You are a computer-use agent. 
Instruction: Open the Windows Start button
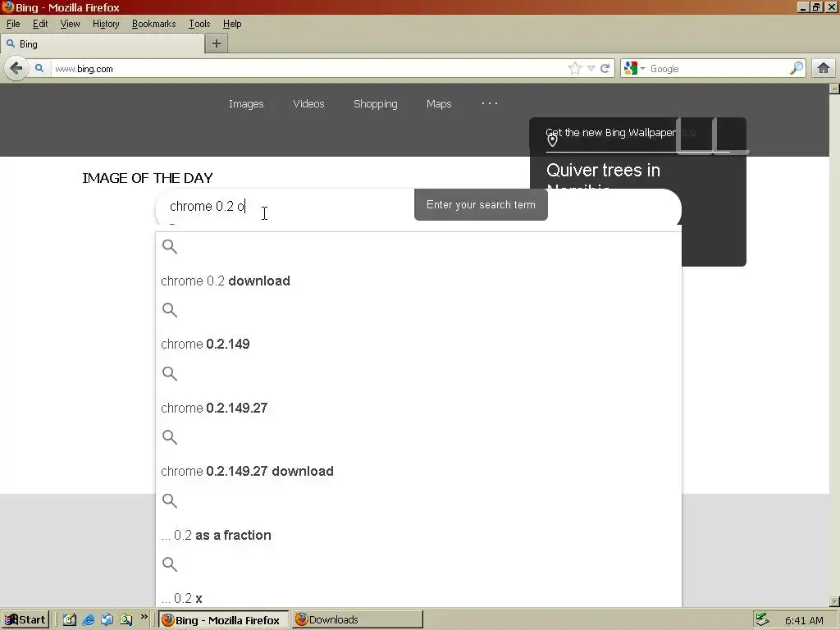tap(25, 620)
